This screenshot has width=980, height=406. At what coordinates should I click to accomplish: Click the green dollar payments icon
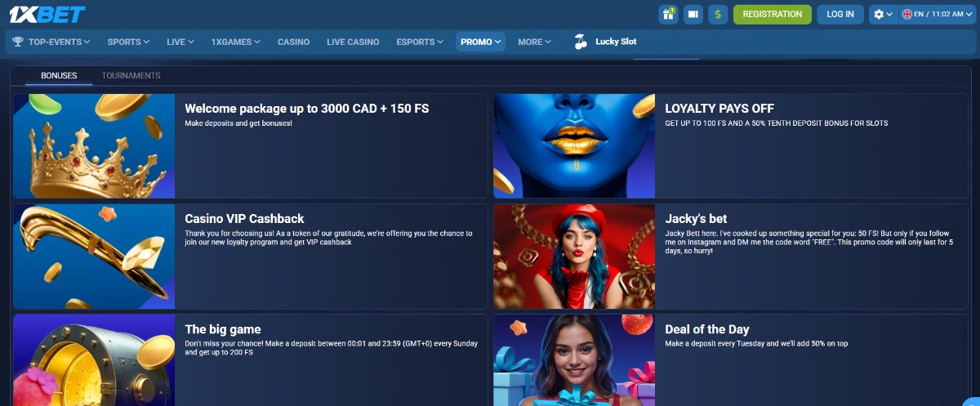click(718, 14)
